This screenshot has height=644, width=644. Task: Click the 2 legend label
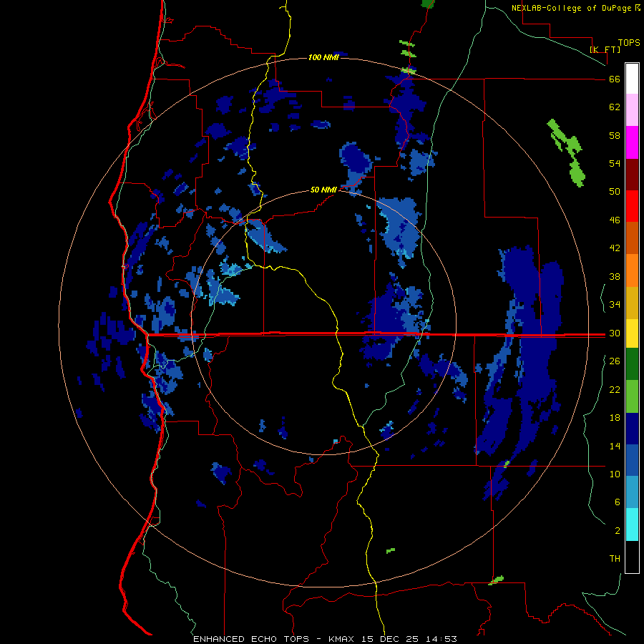tap(618, 531)
